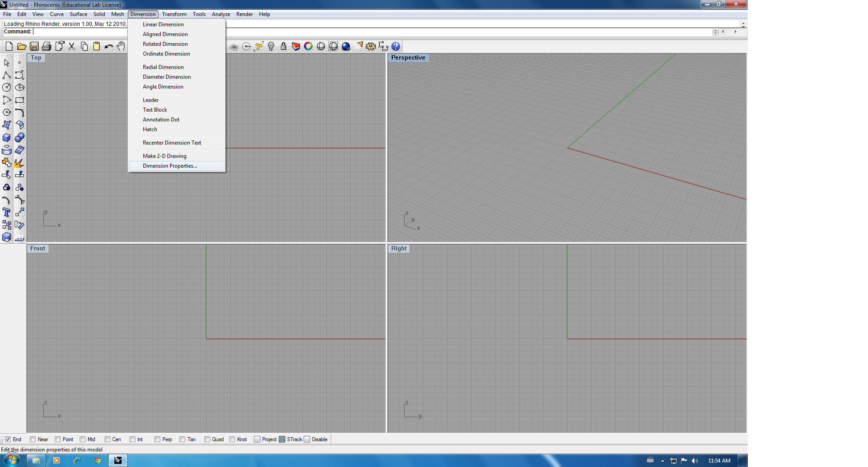Enable the Cen osnap checkbox

click(107, 439)
